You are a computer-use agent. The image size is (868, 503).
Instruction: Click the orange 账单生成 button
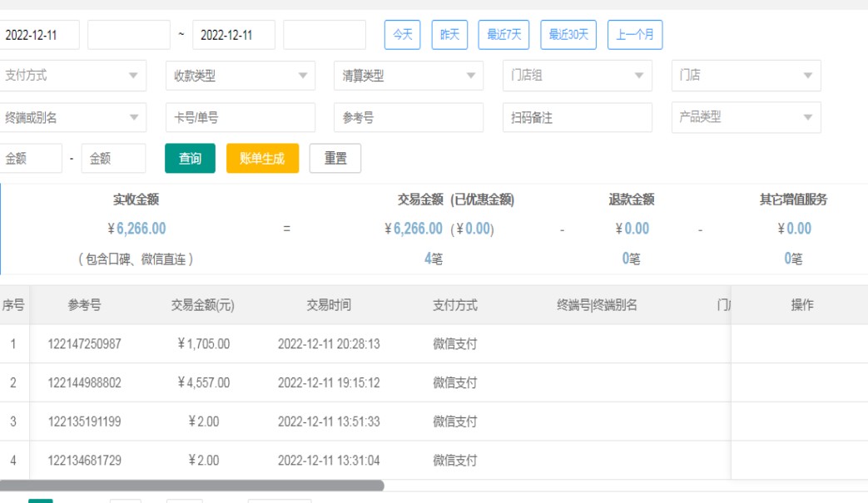[262, 159]
